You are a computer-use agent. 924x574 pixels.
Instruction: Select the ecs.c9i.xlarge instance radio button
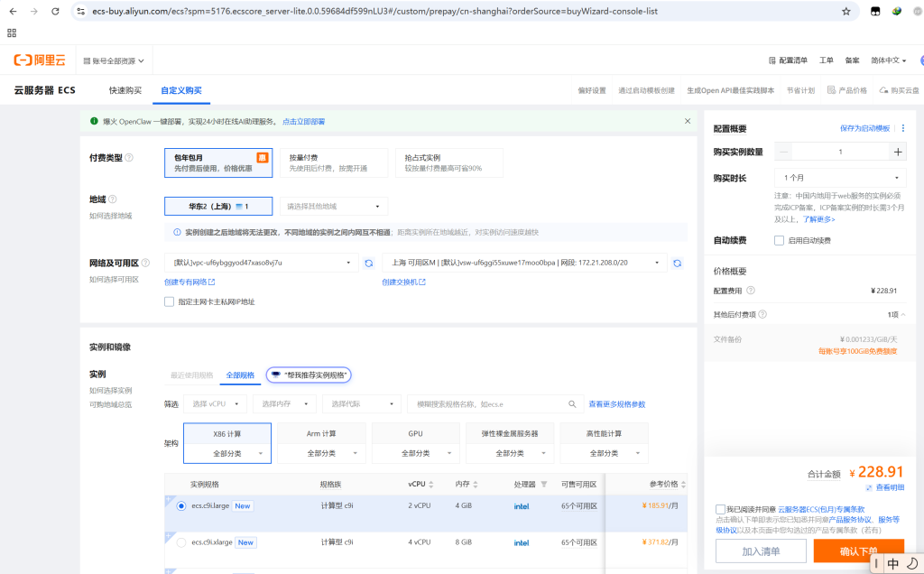(181, 542)
